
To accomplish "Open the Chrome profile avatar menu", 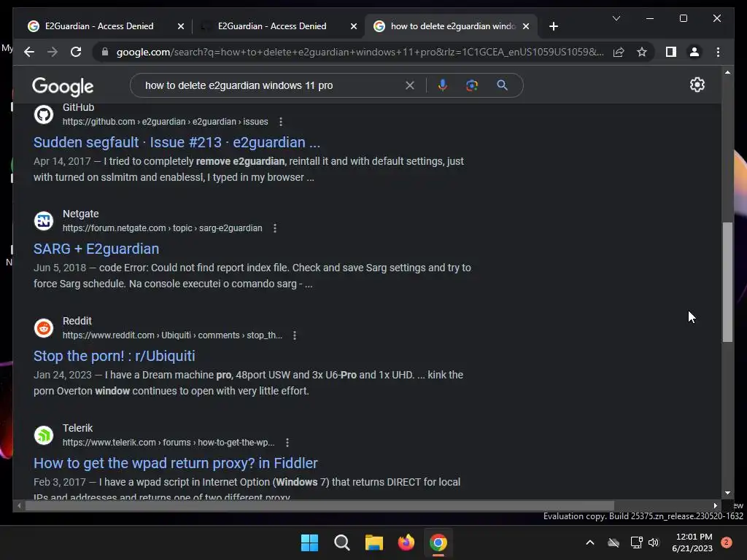I will [x=694, y=52].
